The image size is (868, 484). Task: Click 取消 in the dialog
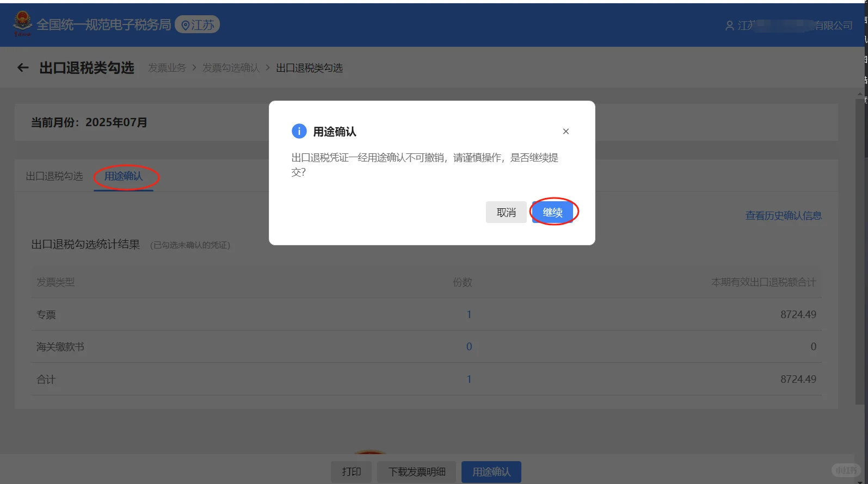point(506,212)
